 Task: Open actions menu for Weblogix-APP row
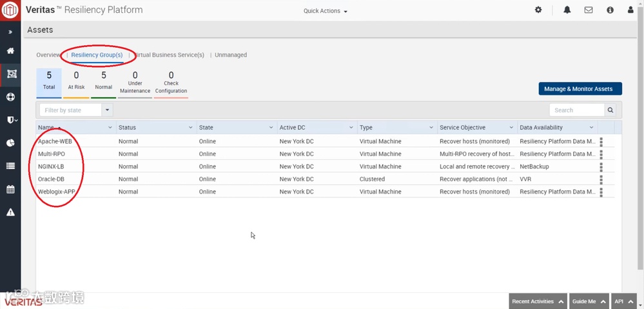[x=601, y=192]
